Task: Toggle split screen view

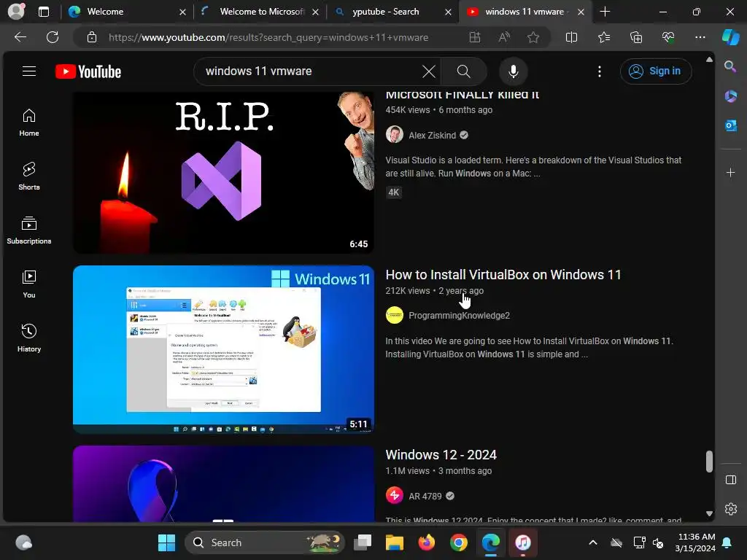Action: click(571, 37)
